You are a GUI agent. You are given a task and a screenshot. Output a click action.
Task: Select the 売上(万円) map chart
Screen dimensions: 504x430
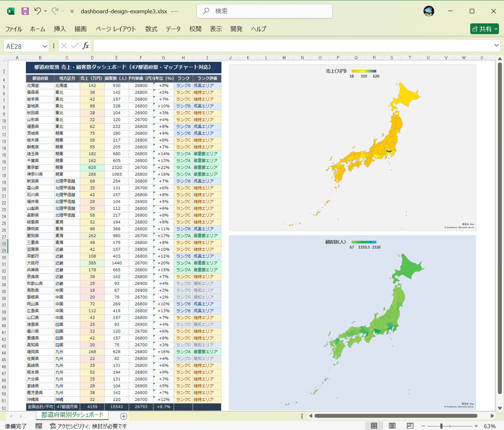pyautogui.click(x=353, y=148)
